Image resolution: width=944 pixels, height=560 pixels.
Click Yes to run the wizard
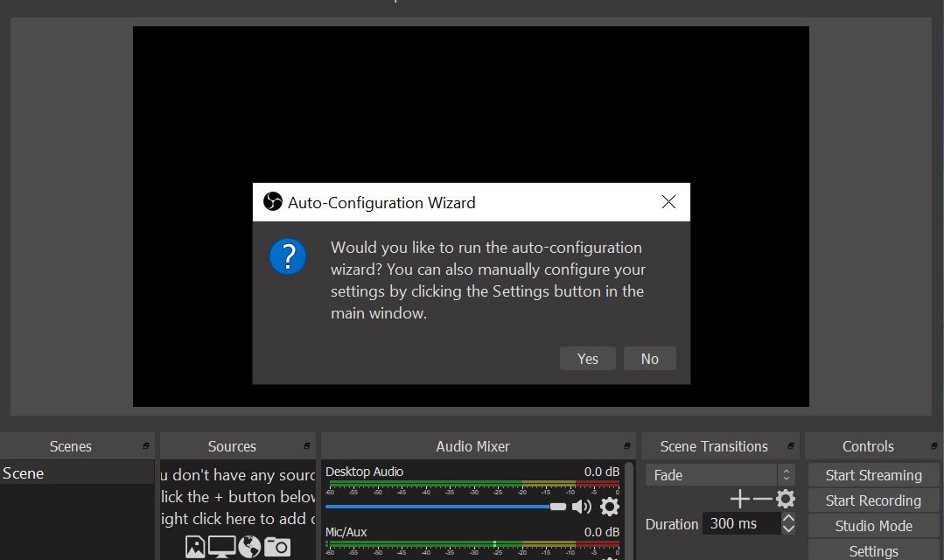(x=588, y=359)
